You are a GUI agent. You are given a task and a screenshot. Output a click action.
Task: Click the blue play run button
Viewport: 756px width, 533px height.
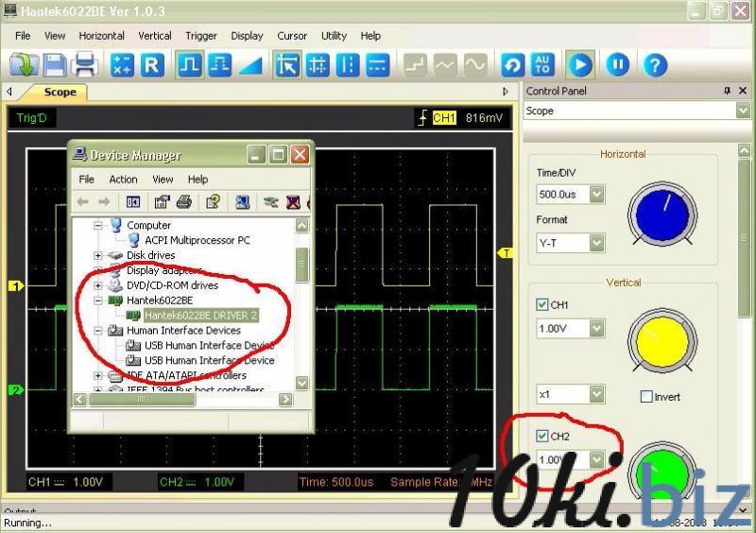click(580, 64)
